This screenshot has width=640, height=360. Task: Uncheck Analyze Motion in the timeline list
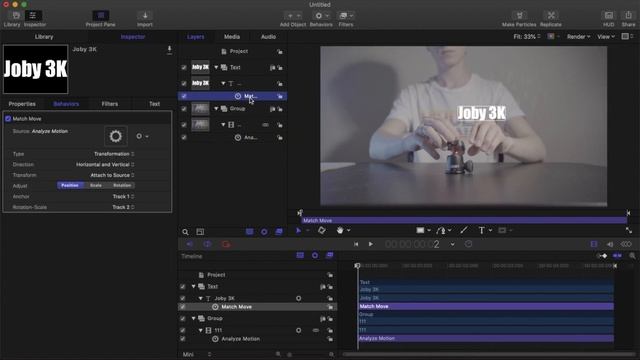coord(182,339)
